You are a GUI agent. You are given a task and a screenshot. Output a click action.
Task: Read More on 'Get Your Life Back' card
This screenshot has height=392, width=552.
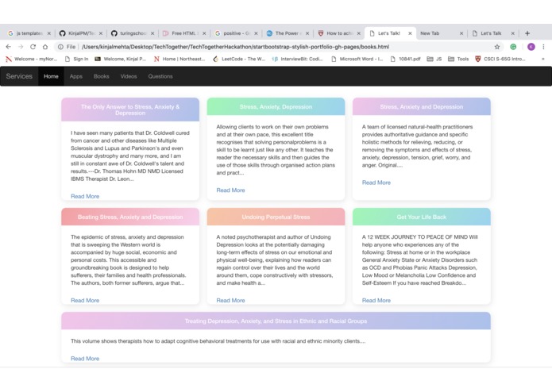[376, 301]
